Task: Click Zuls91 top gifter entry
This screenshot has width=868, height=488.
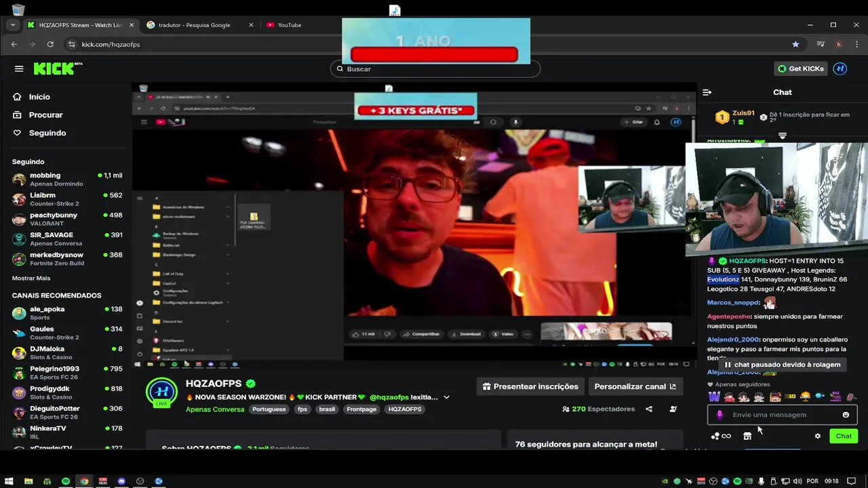Action: tap(734, 117)
